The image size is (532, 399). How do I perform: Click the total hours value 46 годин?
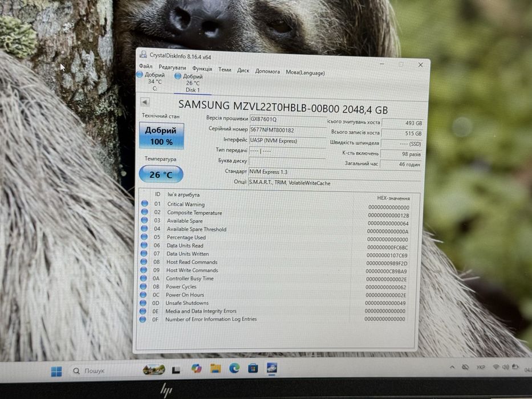(x=401, y=165)
